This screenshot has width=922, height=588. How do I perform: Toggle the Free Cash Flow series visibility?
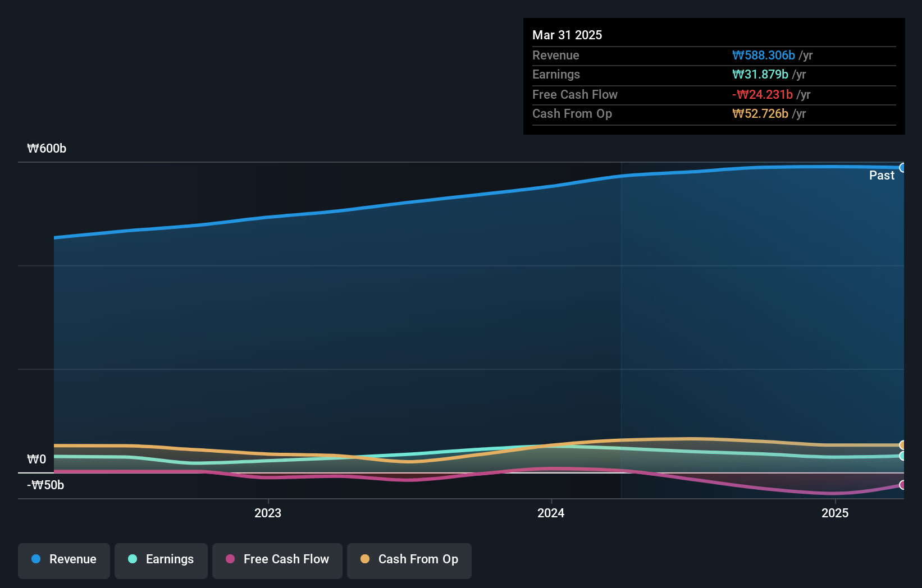point(277,561)
